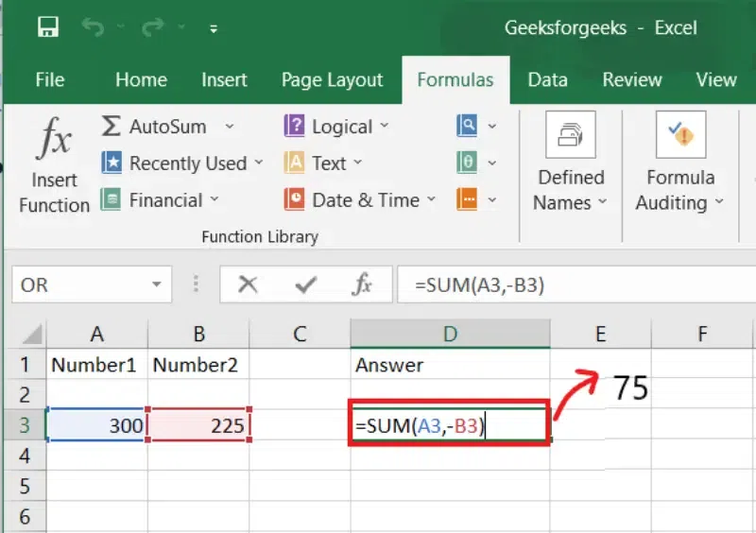Image resolution: width=756 pixels, height=533 pixels.
Task: Open the Page Layout tab
Action: pos(332,80)
